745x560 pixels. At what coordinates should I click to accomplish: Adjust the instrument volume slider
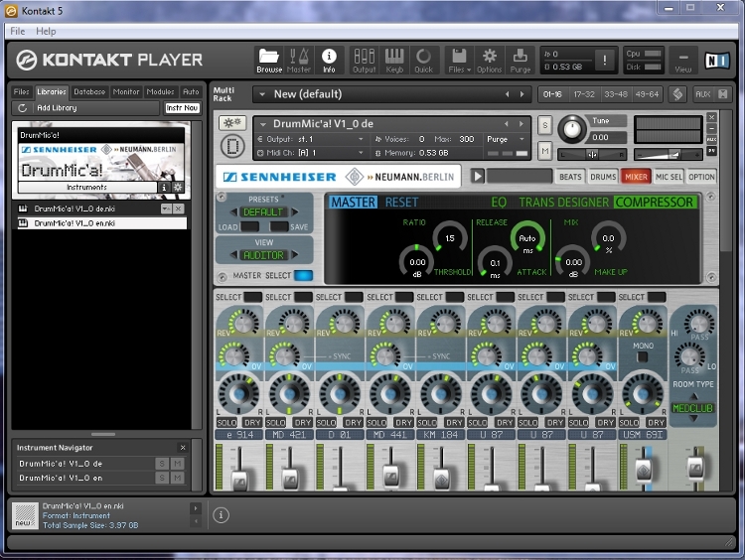click(668, 154)
